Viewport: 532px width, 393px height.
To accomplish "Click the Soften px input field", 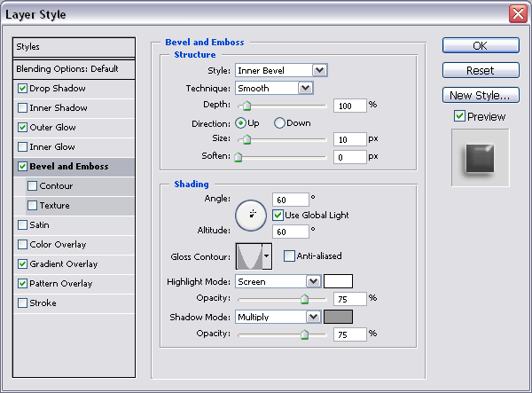I will pos(350,157).
